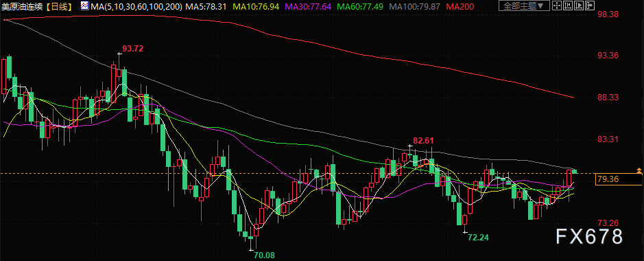644x261 pixels.
Task: Click the MA100:79.87 legend value
Action: [415, 6]
